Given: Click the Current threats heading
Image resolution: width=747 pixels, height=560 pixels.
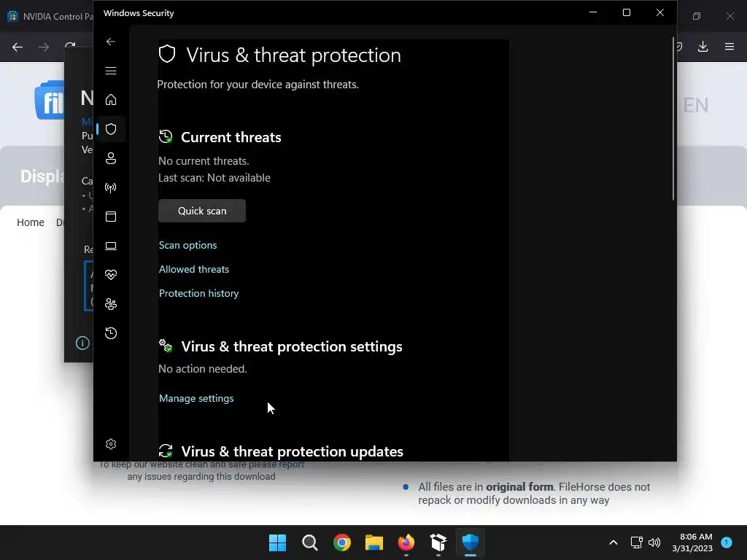Looking at the screenshot, I should [231, 137].
